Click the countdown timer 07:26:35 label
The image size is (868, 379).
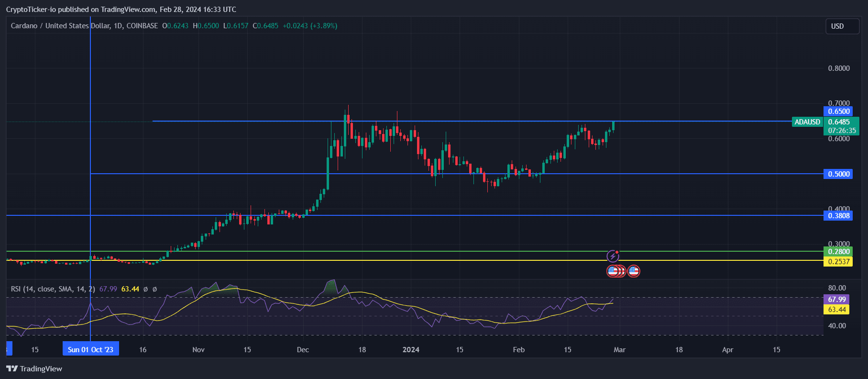[x=842, y=131]
